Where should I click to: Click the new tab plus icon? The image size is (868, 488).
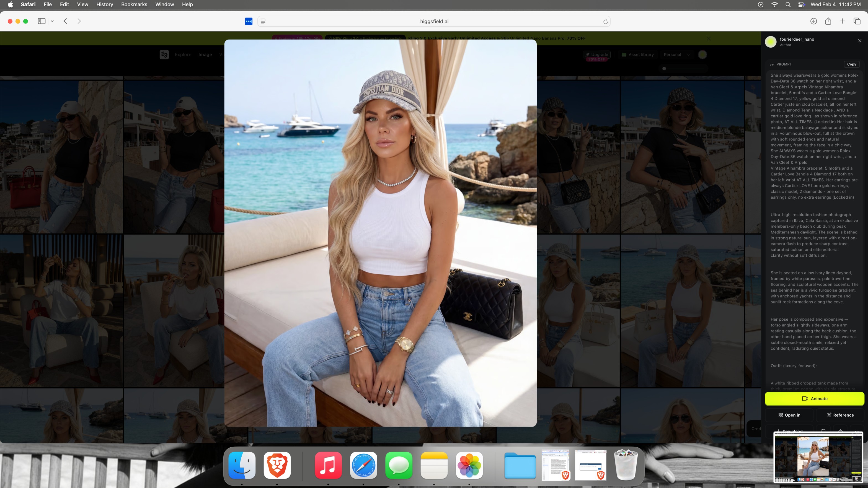pyautogui.click(x=842, y=21)
